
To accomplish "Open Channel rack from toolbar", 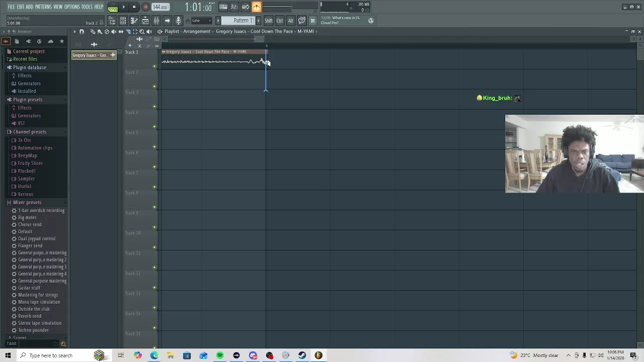I will point(123,21).
